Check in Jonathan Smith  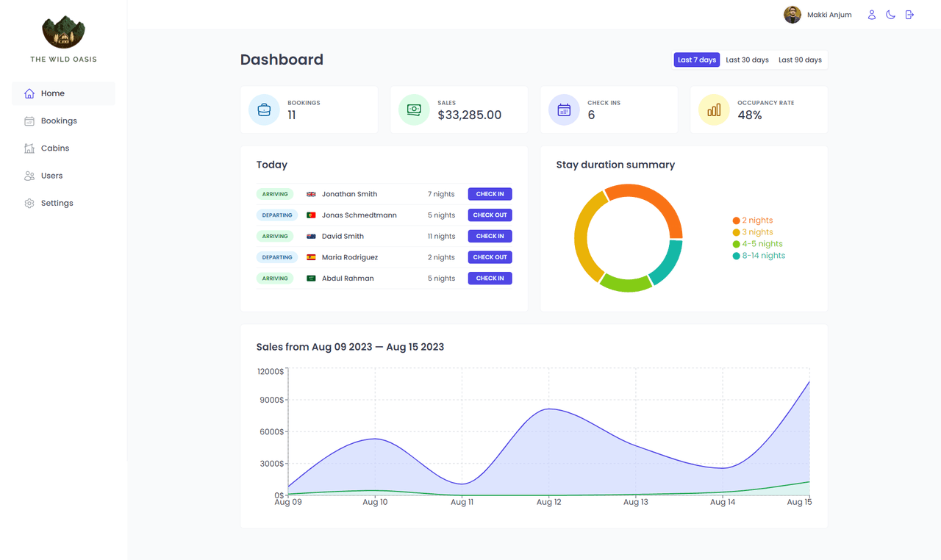tap(490, 194)
